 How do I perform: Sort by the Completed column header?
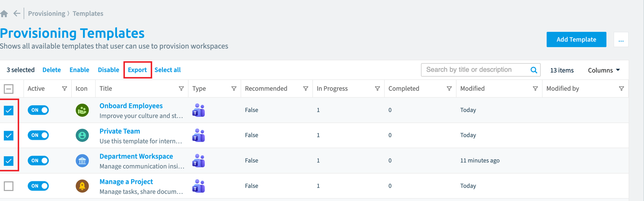(x=404, y=89)
